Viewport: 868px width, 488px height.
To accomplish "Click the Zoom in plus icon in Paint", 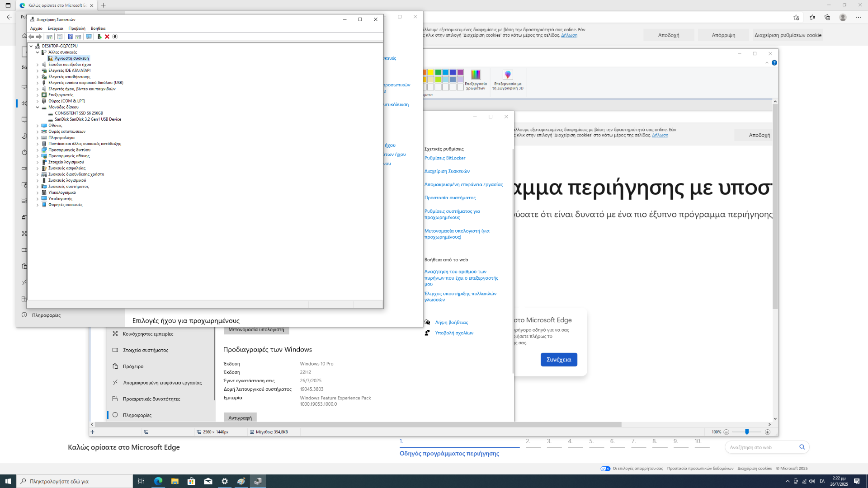I will click(x=768, y=432).
